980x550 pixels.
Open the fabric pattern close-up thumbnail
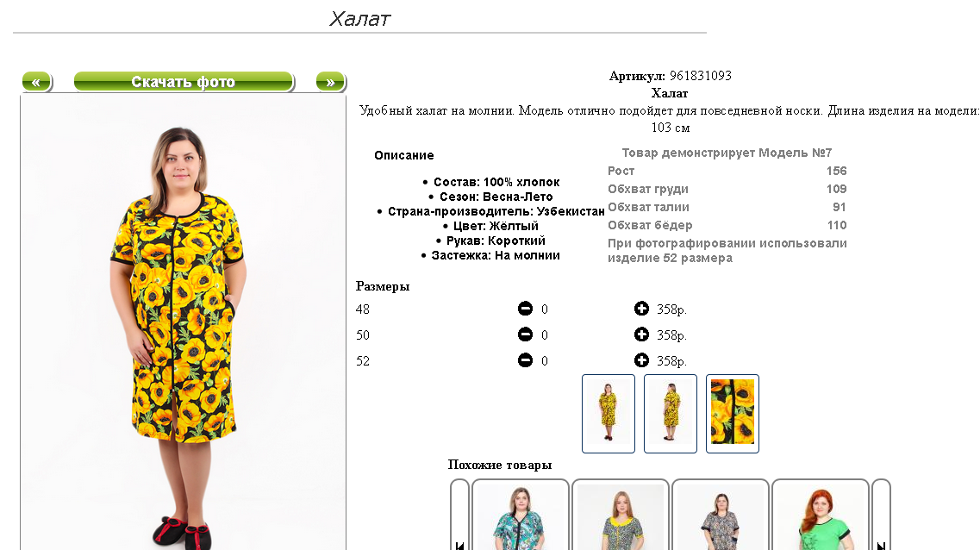733,414
